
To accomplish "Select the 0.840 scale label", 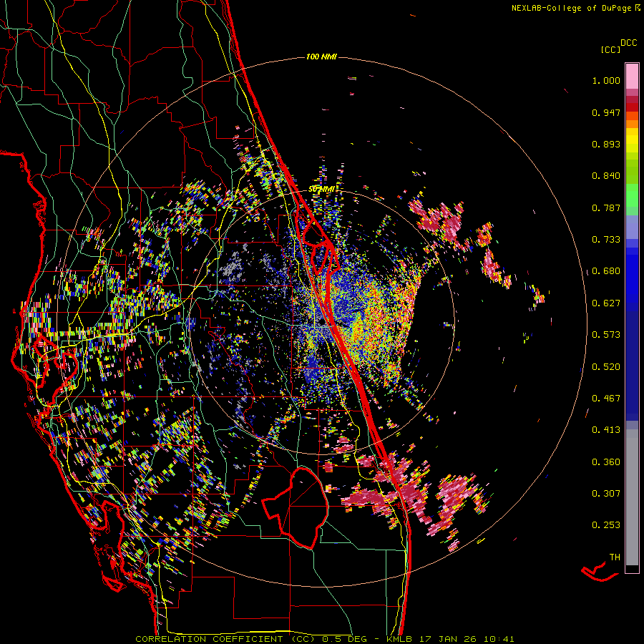I will (x=606, y=176).
